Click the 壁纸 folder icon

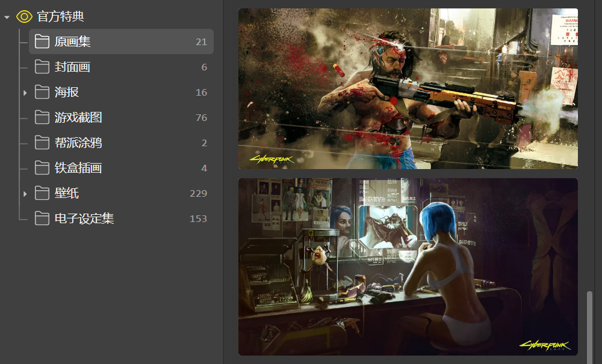42,193
